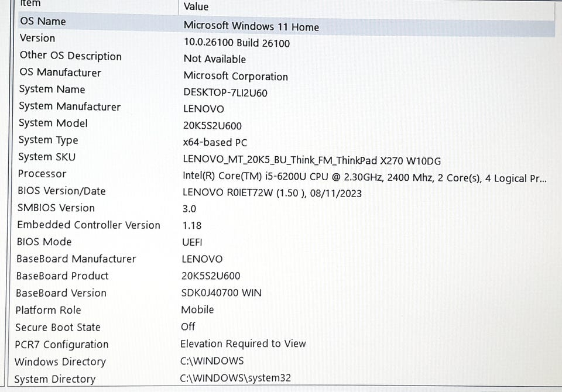The width and height of the screenshot is (562, 392).
Task: Click the Off value for Secure Boot
Action: (x=188, y=326)
